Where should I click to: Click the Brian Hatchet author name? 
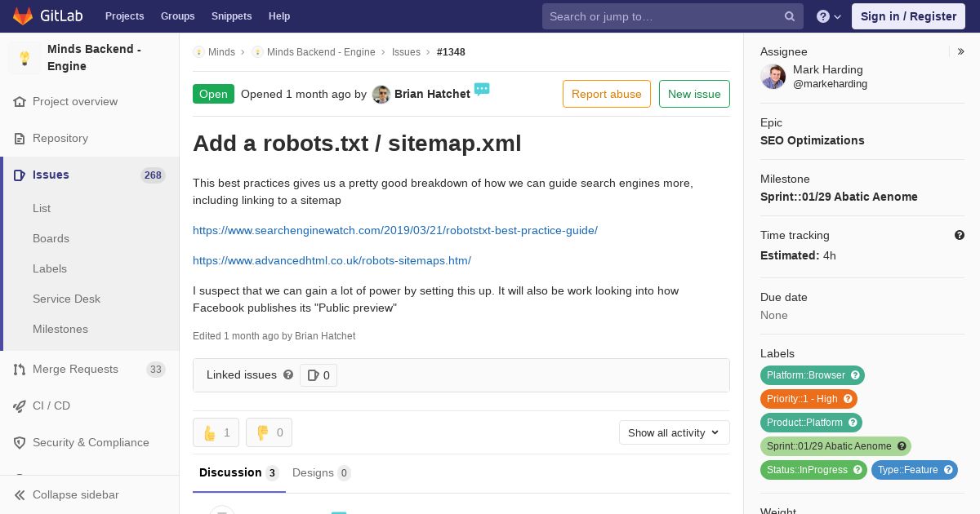(432, 94)
